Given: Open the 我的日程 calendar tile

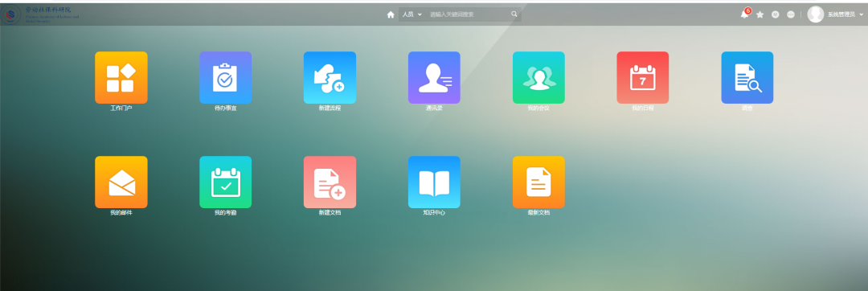Looking at the screenshot, I should (x=643, y=77).
